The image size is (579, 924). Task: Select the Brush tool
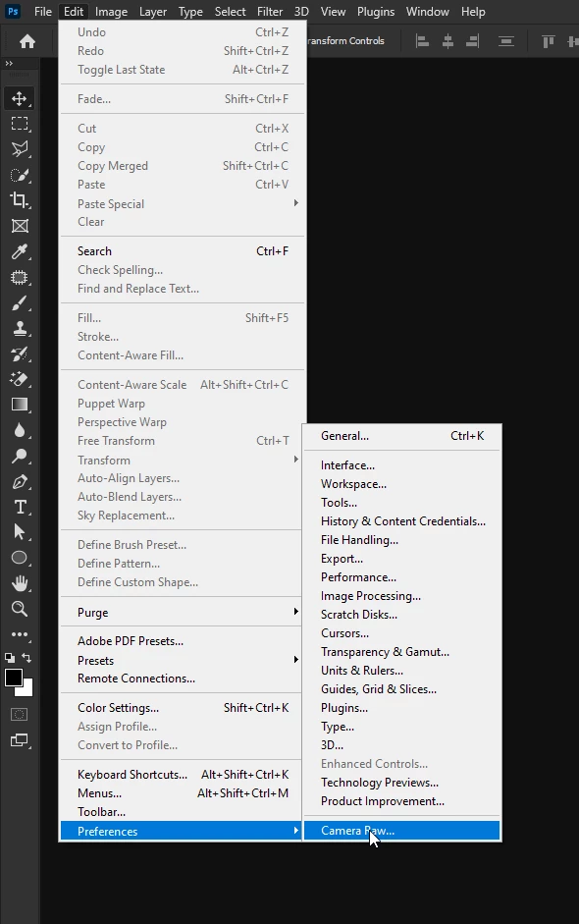pos(20,303)
